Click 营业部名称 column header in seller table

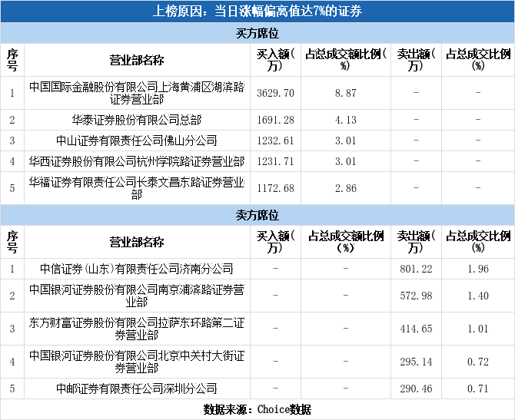coord(137,242)
